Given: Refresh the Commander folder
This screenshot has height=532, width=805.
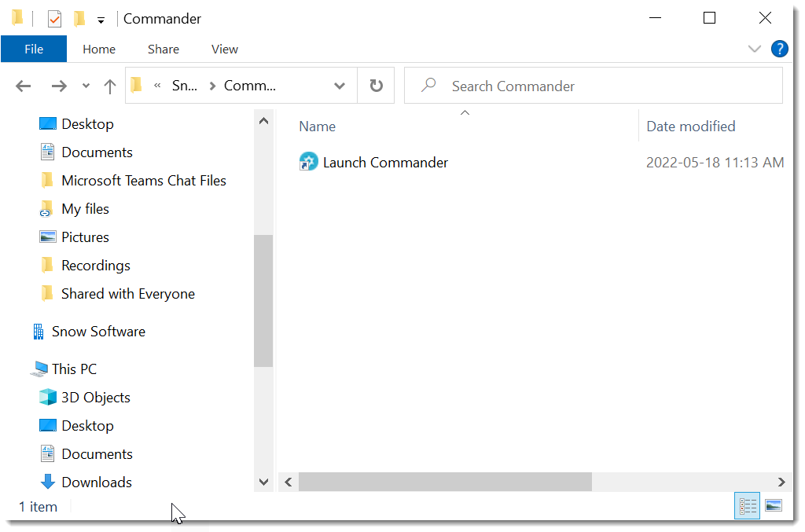Looking at the screenshot, I should [x=377, y=86].
